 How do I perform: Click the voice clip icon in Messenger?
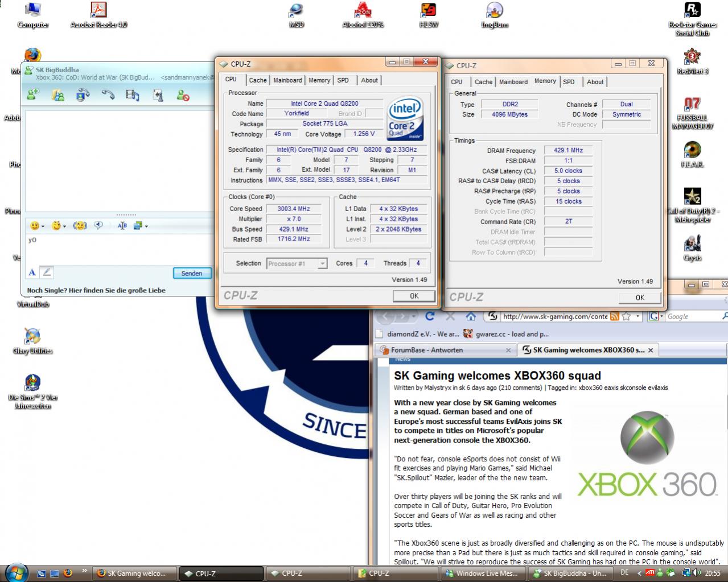(x=98, y=225)
